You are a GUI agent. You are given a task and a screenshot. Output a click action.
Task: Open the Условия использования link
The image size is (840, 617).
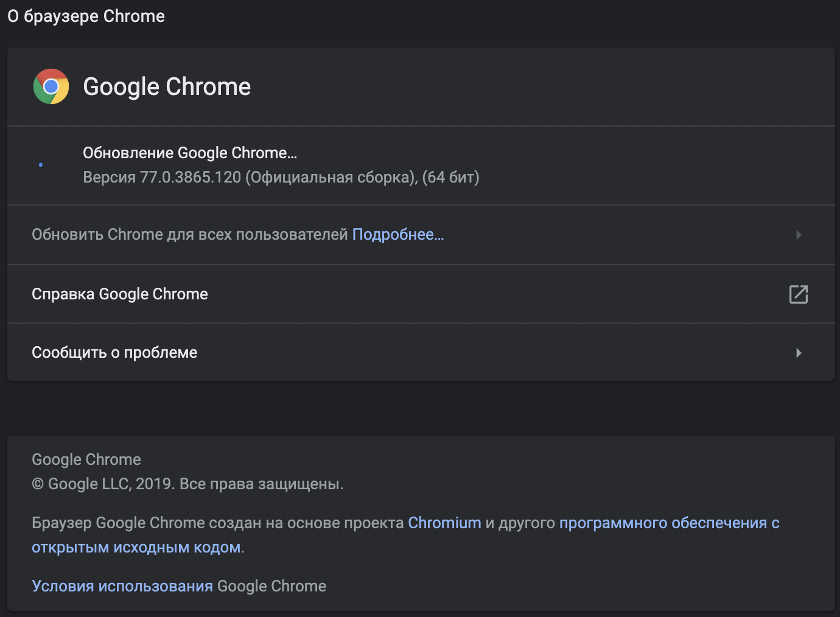(122, 586)
